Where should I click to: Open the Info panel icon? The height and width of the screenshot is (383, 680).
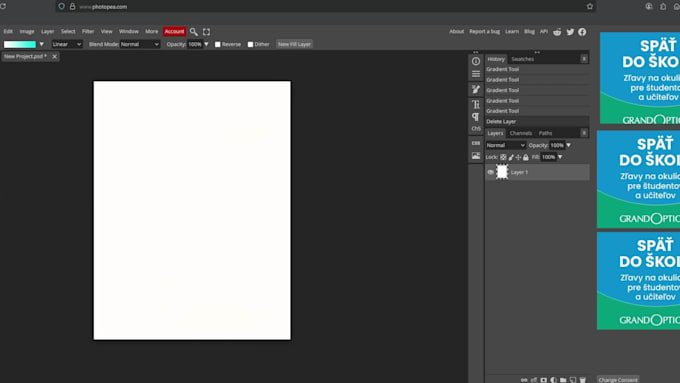click(x=476, y=61)
